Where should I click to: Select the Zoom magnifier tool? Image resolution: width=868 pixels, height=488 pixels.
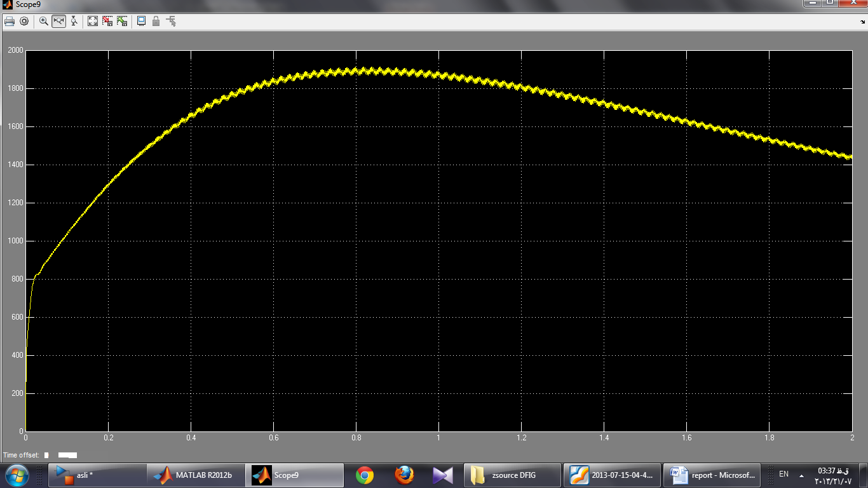44,21
